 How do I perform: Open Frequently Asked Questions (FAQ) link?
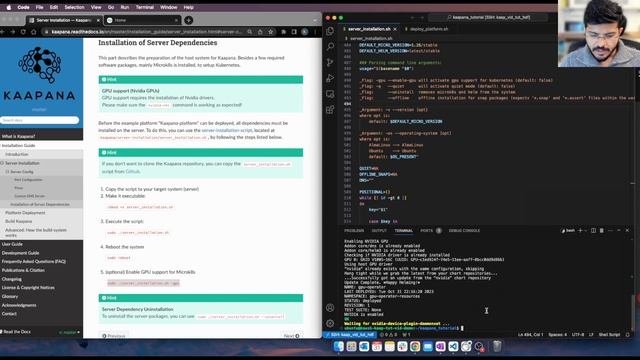[33, 262]
